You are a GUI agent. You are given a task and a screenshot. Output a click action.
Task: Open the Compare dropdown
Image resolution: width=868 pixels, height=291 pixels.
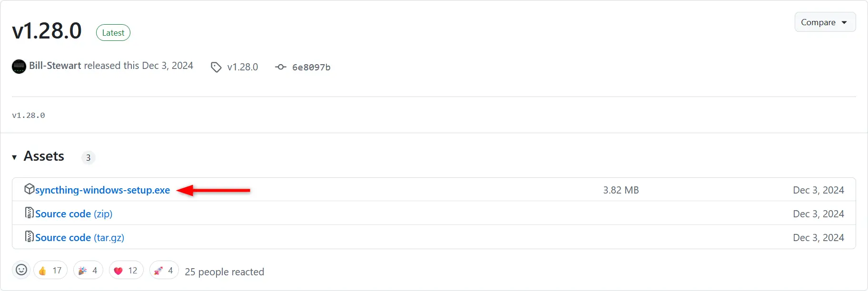[x=825, y=22]
